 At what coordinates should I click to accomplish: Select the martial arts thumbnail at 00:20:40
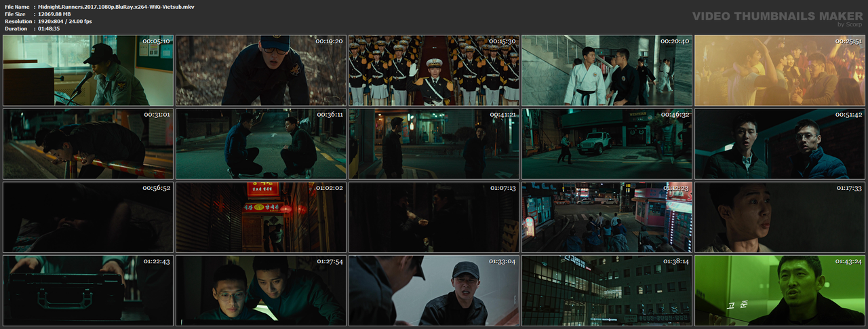(x=607, y=71)
